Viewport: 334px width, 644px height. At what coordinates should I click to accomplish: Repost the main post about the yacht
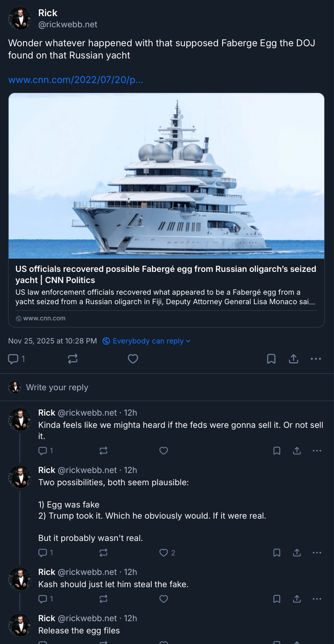[73, 359]
